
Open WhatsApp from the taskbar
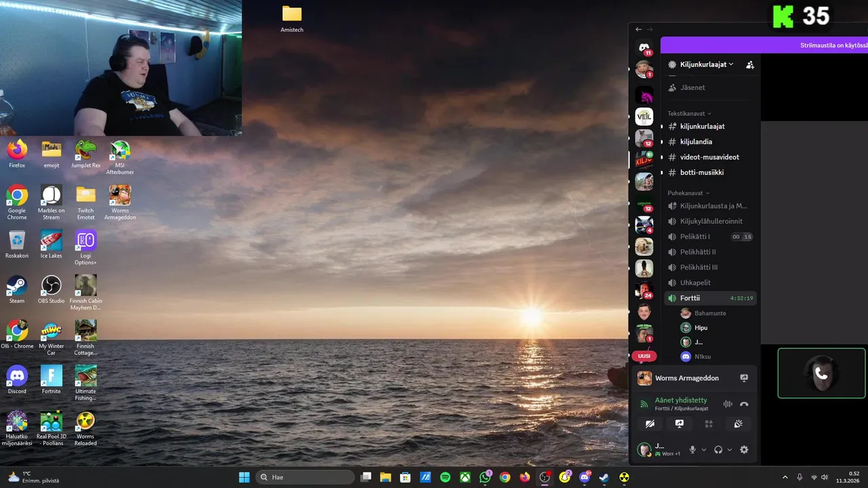[485, 477]
